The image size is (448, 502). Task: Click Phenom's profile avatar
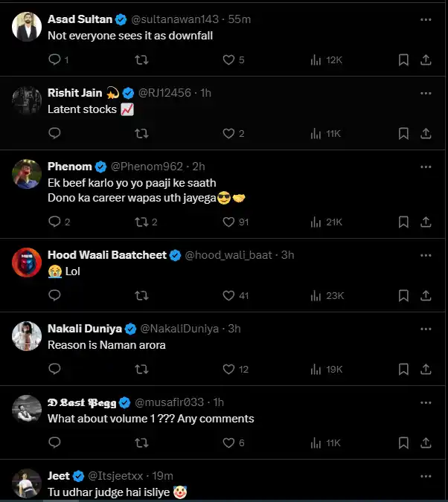coord(27,175)
